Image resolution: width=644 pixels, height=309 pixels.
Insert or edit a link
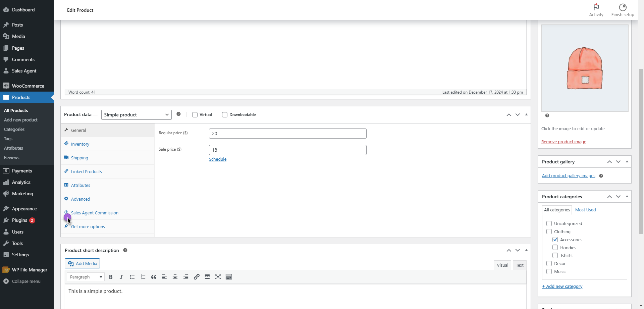197,277
